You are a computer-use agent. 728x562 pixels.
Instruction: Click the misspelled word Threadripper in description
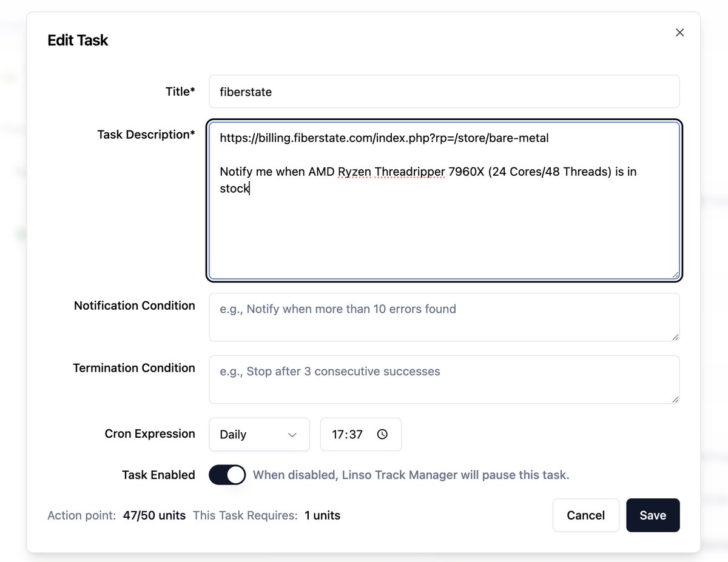pyautogui.click(x=409, y=172)
